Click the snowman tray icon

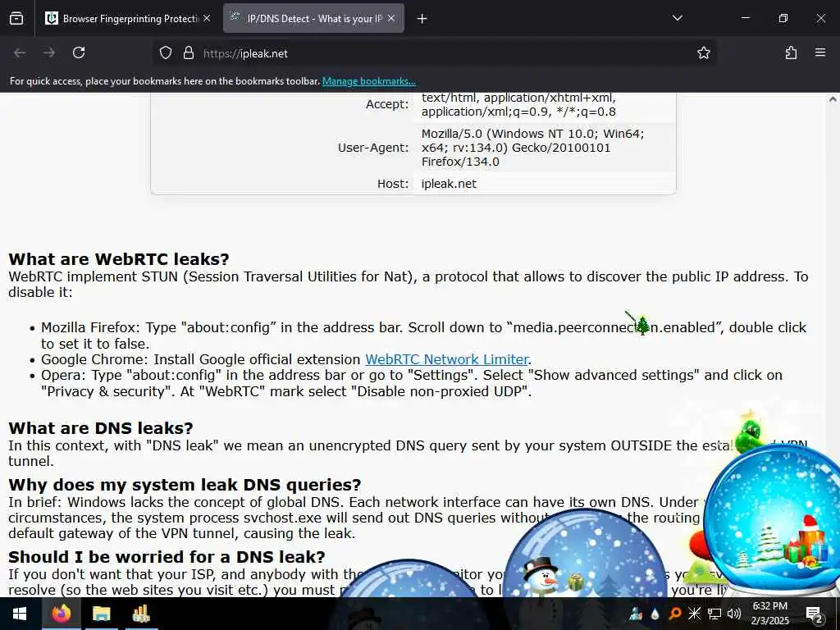(636, 614)
